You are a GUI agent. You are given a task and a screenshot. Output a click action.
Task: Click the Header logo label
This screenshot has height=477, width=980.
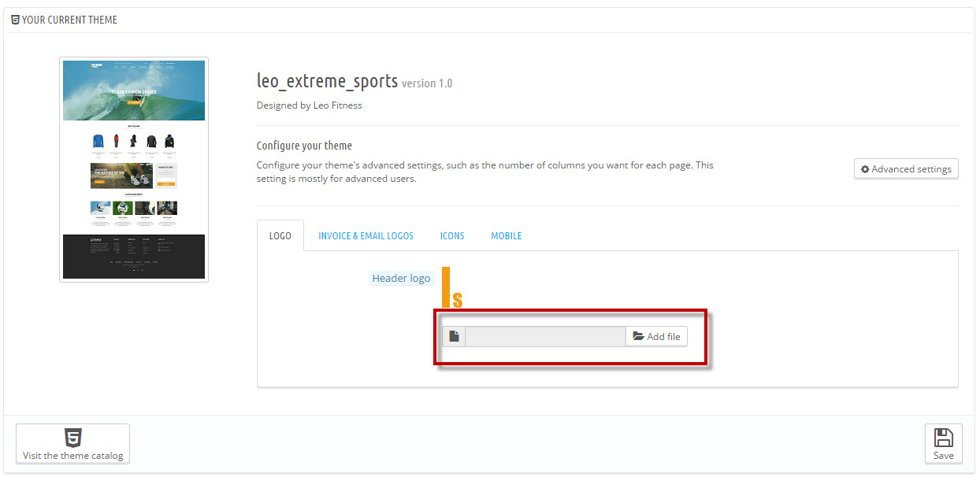click(401, 278)
